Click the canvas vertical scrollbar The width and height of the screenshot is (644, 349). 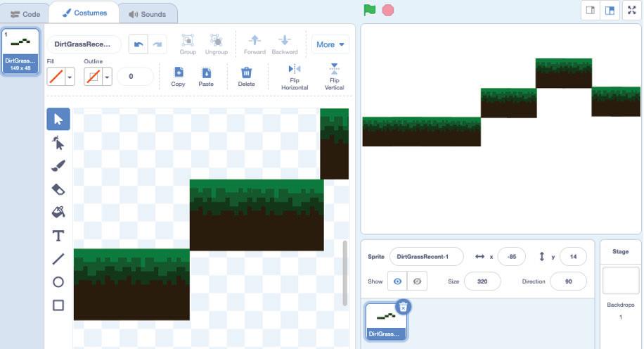point(345,273)
